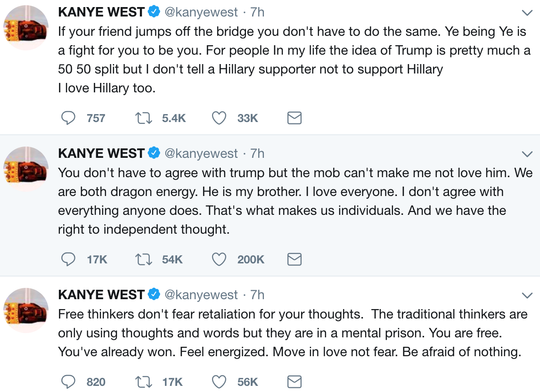Screen dimensions: 540x392
Task: Share dragon energy tweet via message icon
Action: pos(295,259)
